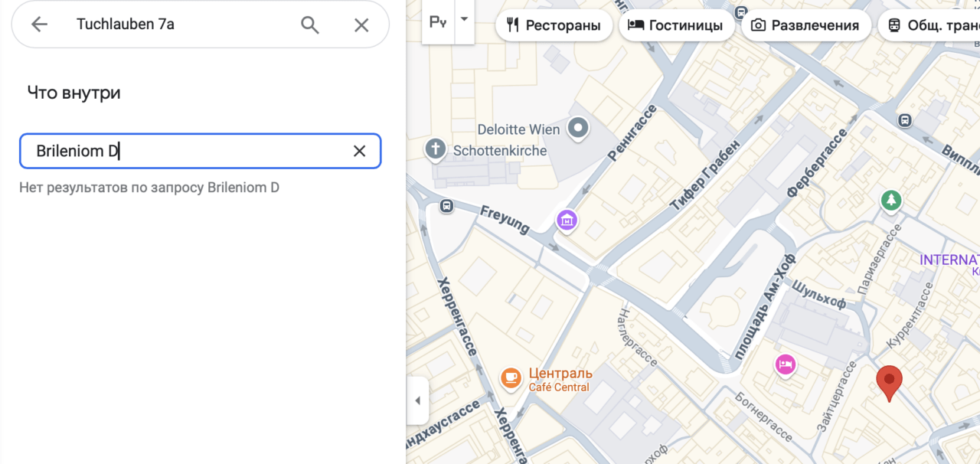Show the Развлечения category

click(x=805, y=25)
